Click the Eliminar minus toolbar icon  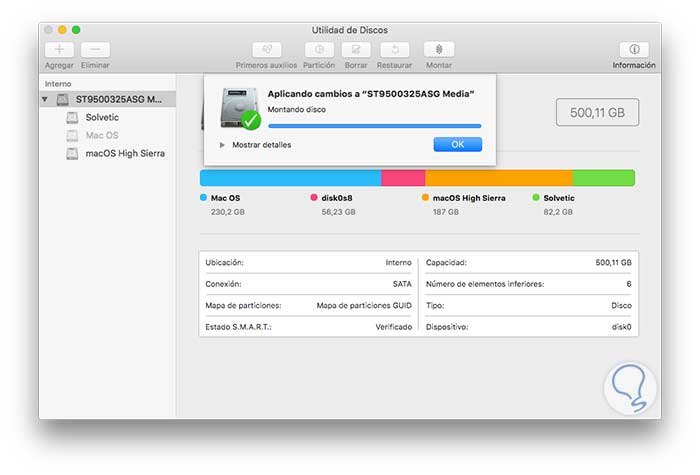[96, 50]
